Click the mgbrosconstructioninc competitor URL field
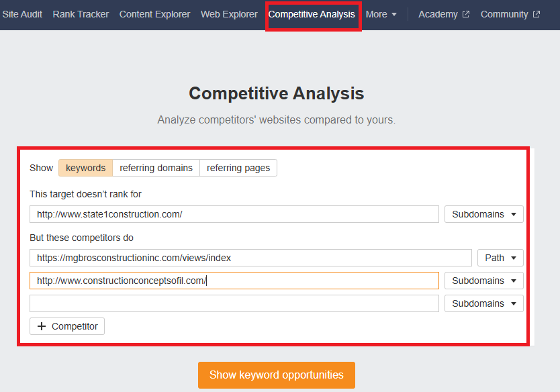 click(250, 258)
